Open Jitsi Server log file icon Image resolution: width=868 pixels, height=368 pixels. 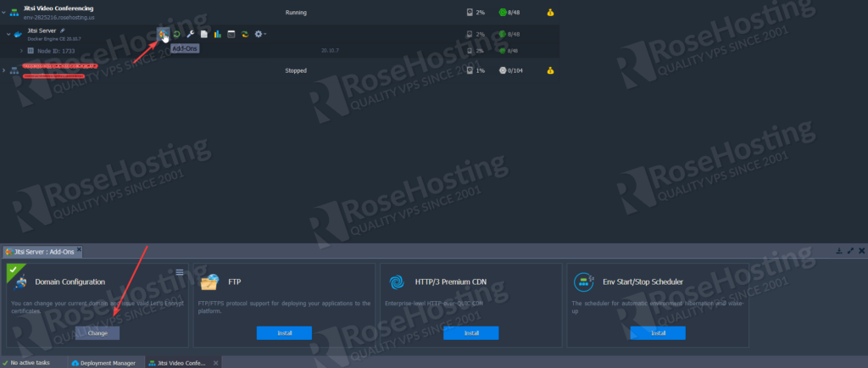[203, 34]
